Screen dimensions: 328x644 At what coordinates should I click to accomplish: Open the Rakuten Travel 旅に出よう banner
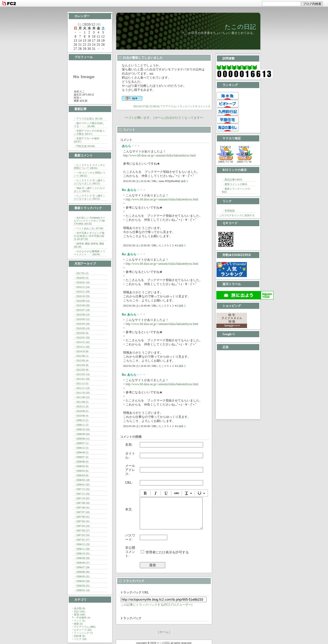point(245,295)
